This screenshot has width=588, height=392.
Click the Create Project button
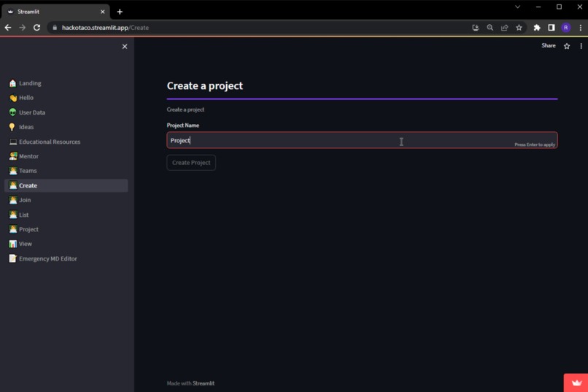(191, 163)
